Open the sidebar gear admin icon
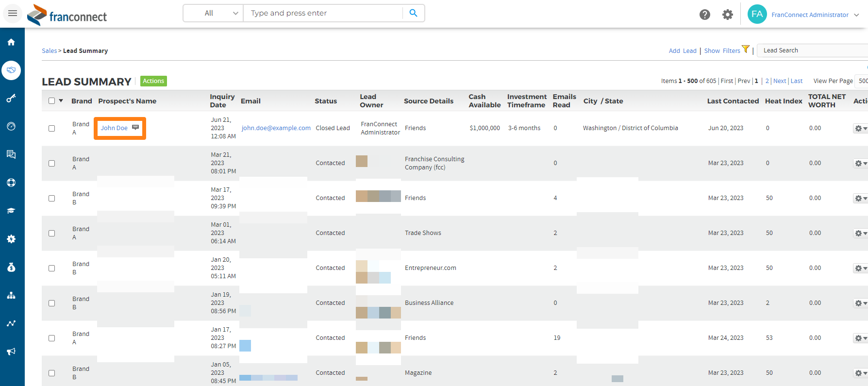This screenshot has height=386, width=868. (11, 239)
